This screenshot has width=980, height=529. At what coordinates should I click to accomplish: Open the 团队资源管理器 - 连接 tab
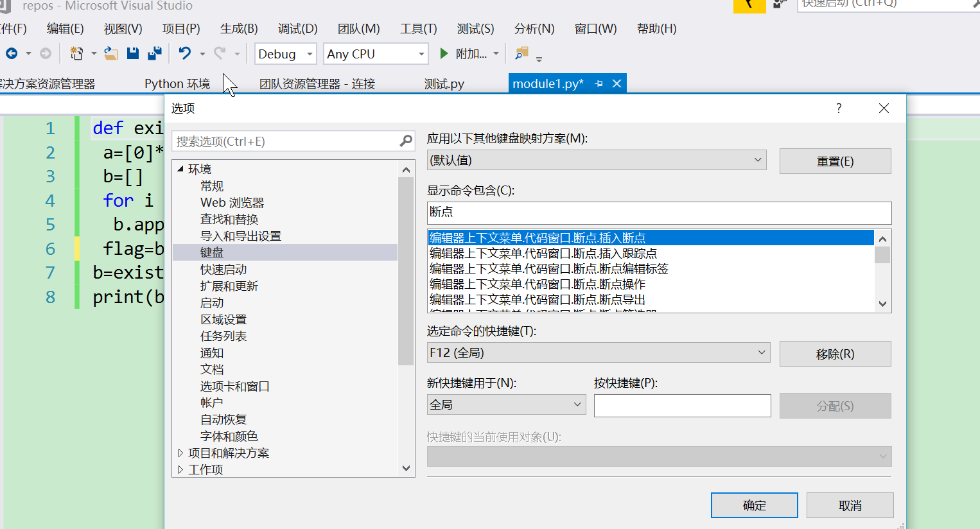coord(317,84)
